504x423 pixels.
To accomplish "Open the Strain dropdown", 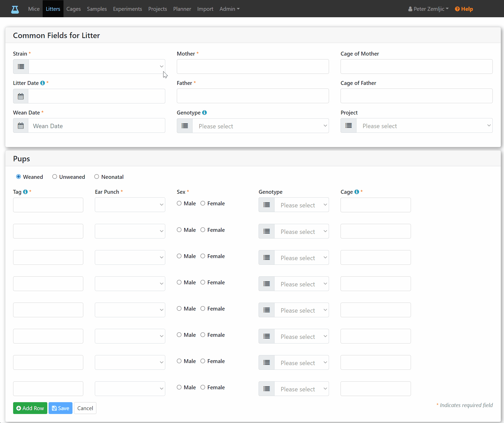I will (x=97, y=66).
